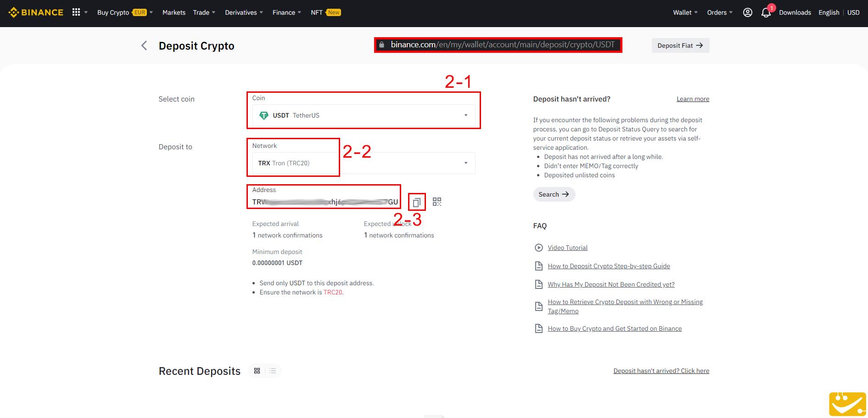This screenshot has width=868, height=418.
Task: Click the binance.com URL address bar
Action: (x=498, y=45)
